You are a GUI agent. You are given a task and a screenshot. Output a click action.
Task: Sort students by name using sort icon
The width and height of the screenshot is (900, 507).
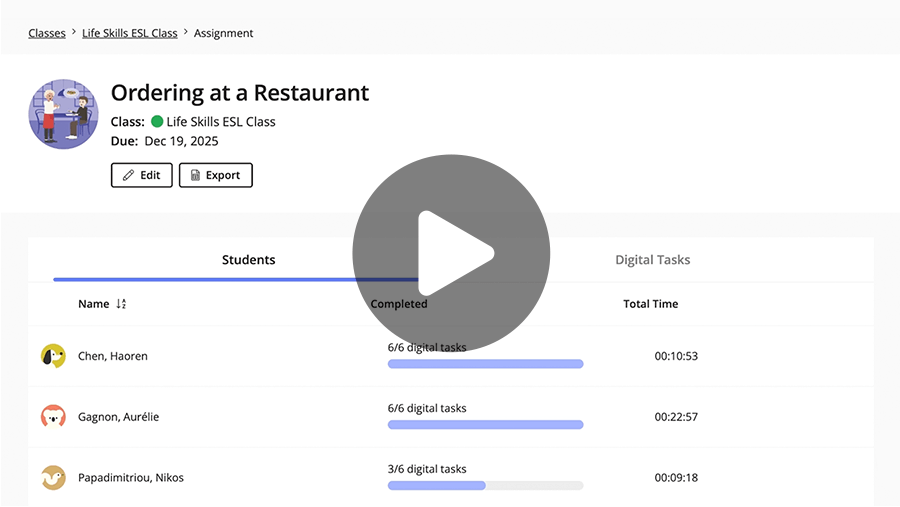[x=121, y=304]
